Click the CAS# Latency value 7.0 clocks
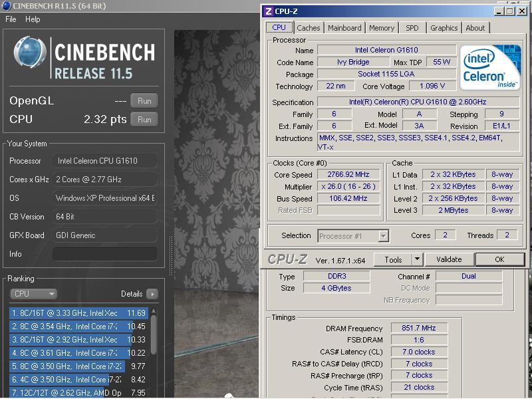 (x=419, y=352)
